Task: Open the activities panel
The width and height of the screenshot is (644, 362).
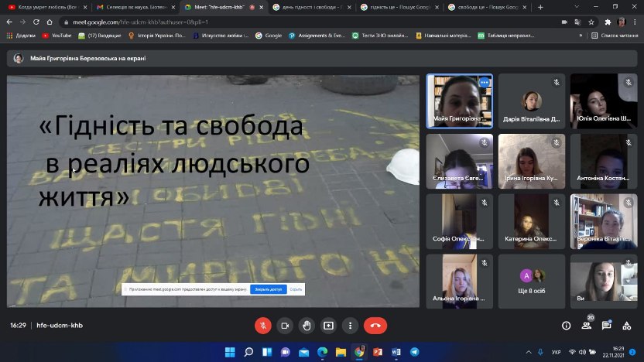Action: 629,326
